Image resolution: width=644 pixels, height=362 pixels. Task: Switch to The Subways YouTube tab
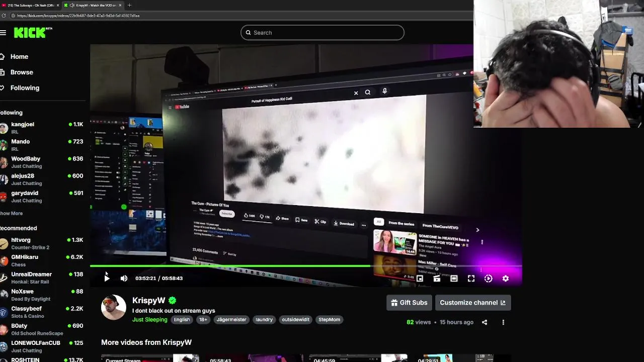(31, 5)
